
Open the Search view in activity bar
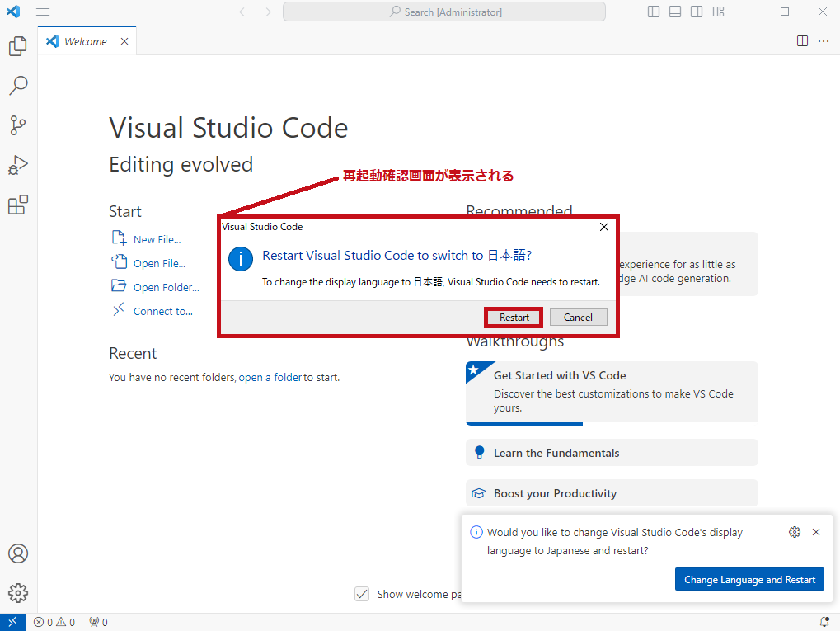18,85
